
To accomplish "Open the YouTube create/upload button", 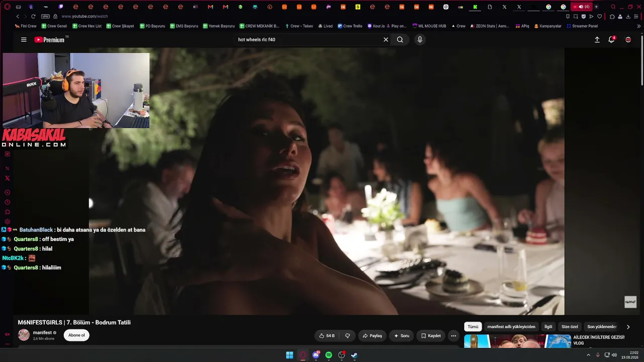I will pos(597,40).
